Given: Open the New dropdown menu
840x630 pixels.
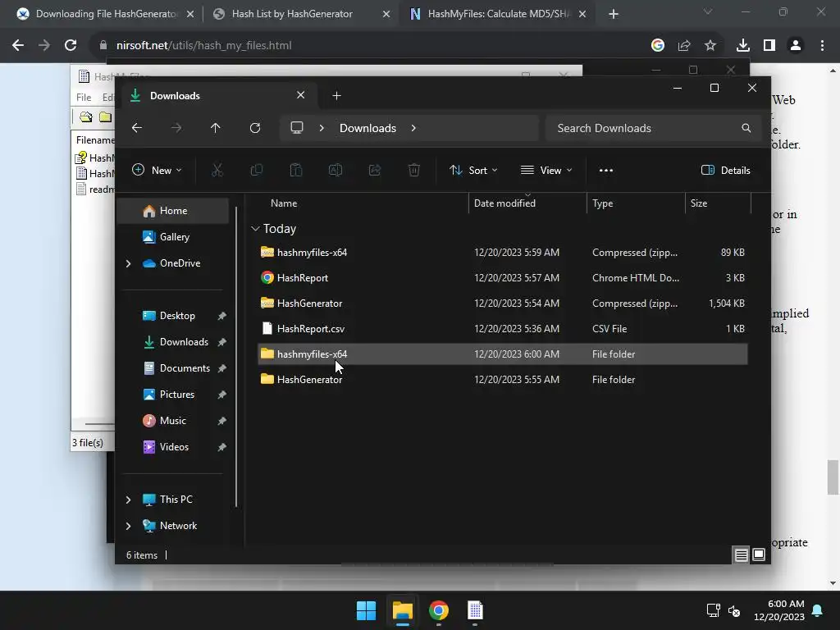Looking at the screenshot, I should pos(157,171).
